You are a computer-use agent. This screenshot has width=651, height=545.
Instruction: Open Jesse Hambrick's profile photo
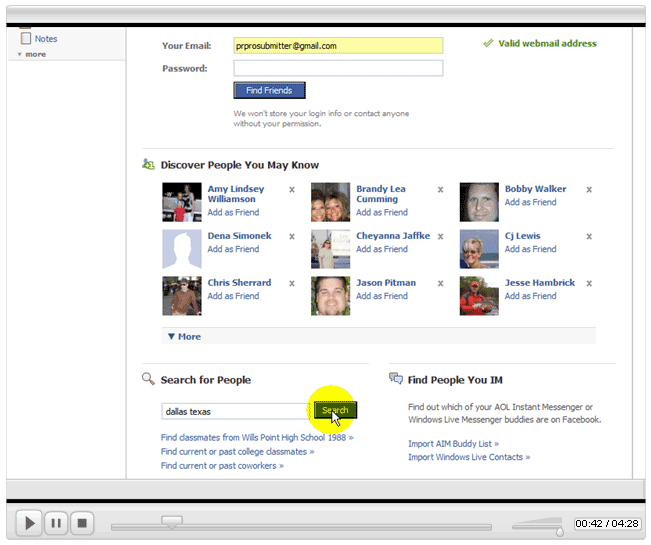tap(479, 296)
